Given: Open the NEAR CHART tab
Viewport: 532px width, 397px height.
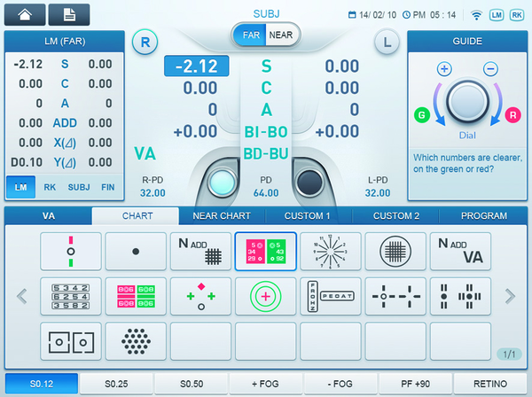Looking at the screenshot, I should point(222,215).
